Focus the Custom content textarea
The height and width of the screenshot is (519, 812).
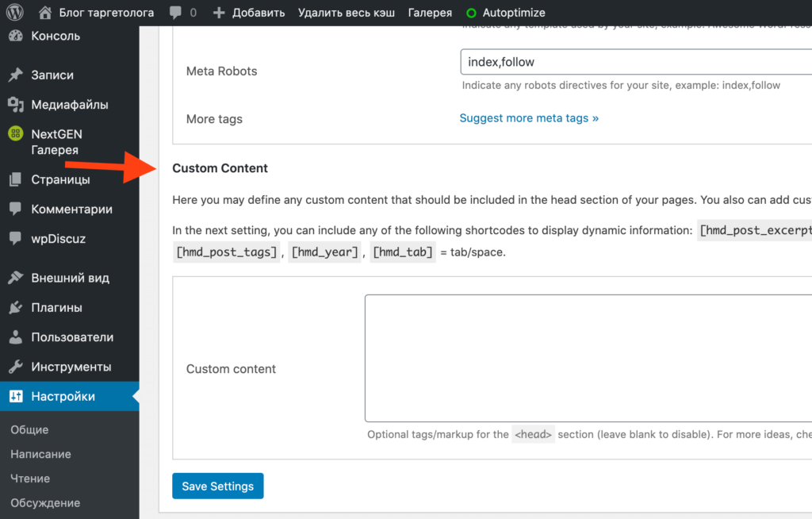tap(587, 358)
